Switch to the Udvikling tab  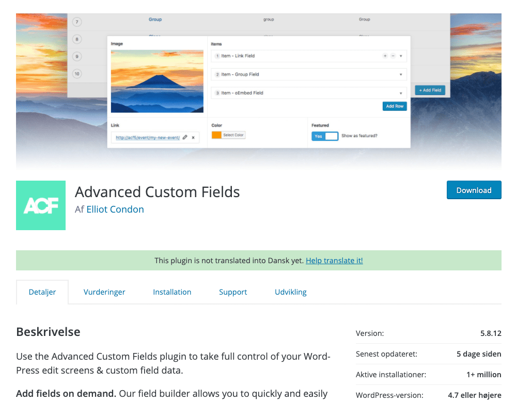290,292
